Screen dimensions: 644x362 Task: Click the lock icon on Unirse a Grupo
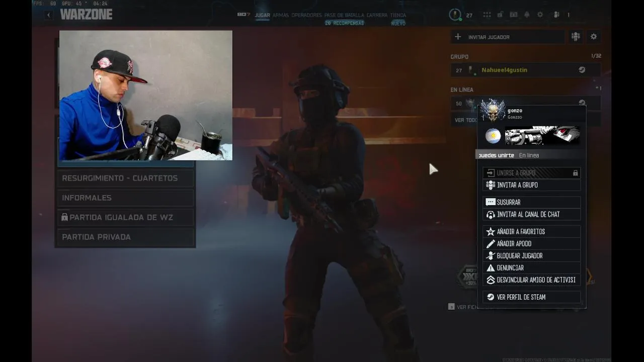coord(575,173)
